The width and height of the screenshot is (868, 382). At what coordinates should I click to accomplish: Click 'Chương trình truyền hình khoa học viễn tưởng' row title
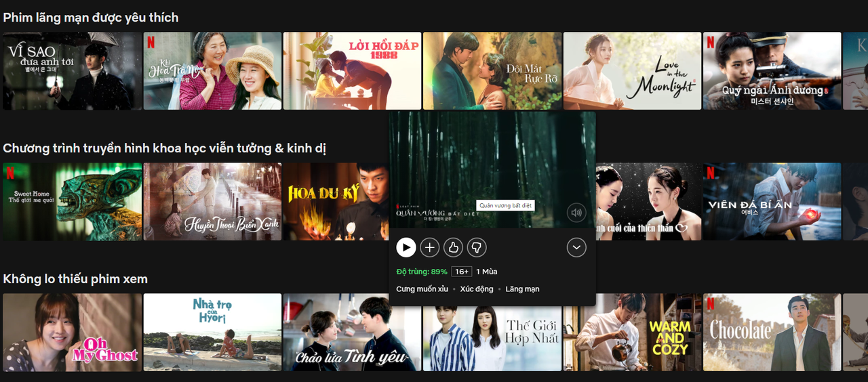tap(165, 148)
